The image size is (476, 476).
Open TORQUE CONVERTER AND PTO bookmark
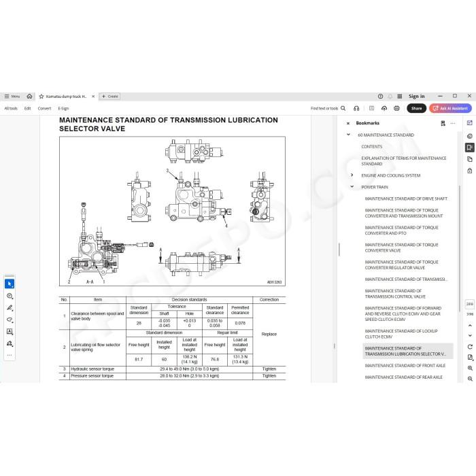(x=402, y=231)
